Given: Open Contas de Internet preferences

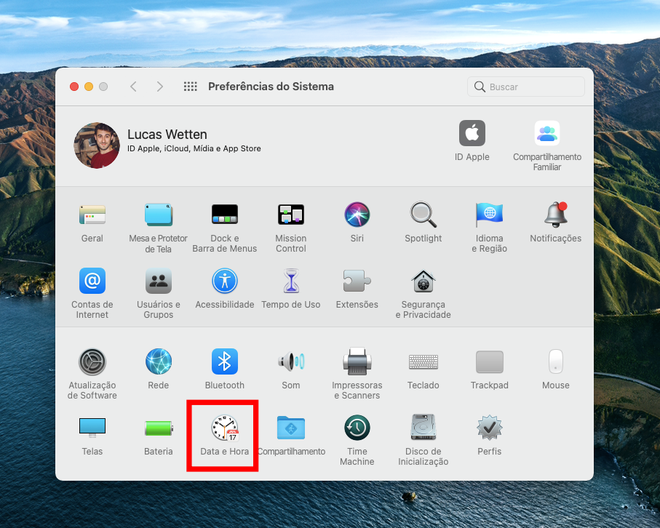Looking at the screenshot, I should pos(92,281).
